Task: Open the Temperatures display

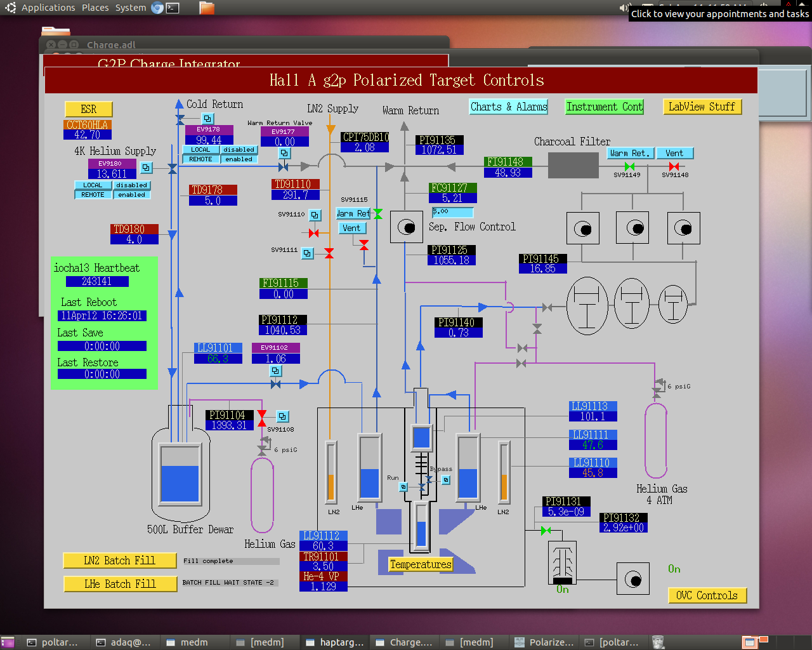Action: click(x=421, y=564)
